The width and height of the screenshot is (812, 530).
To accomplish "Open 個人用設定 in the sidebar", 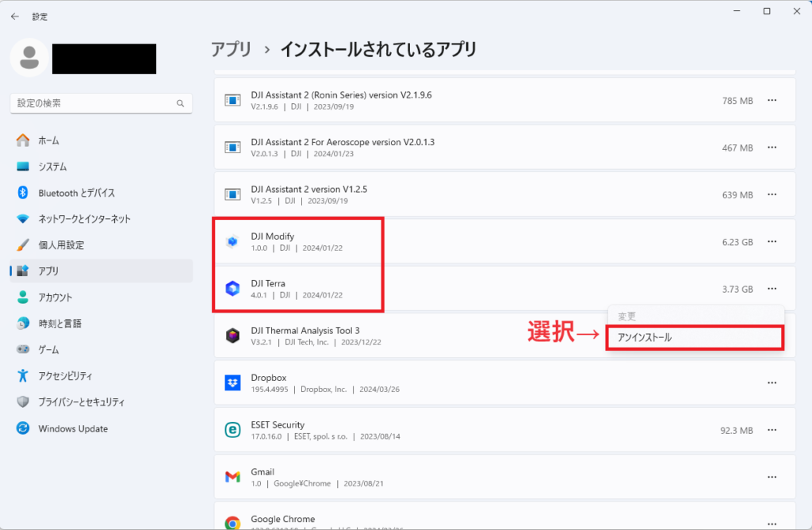I will coord(101,245).
